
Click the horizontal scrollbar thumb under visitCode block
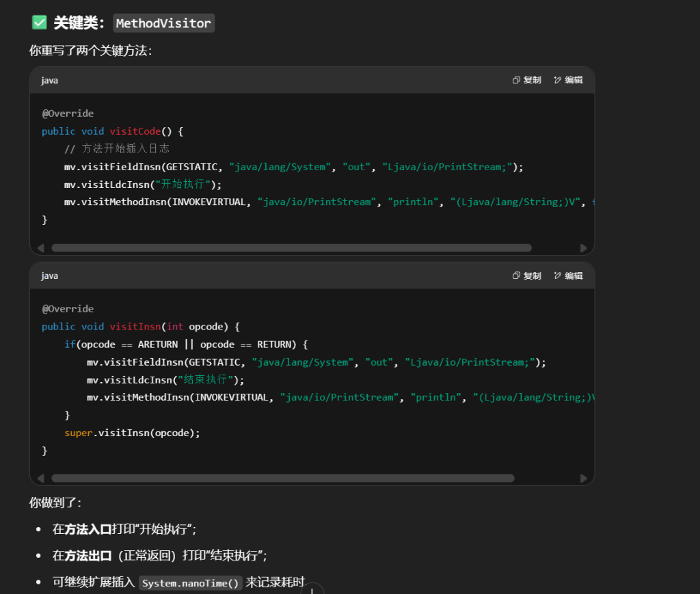291,248
